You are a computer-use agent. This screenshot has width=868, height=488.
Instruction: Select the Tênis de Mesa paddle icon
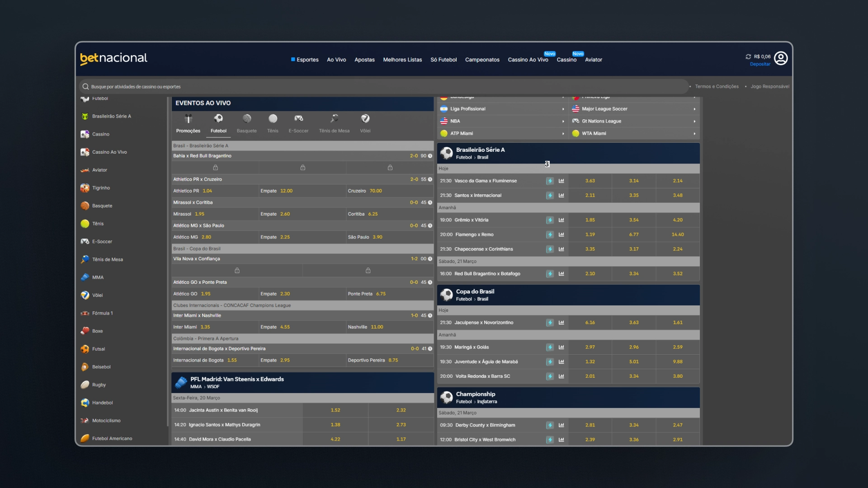tap(334, 119)
